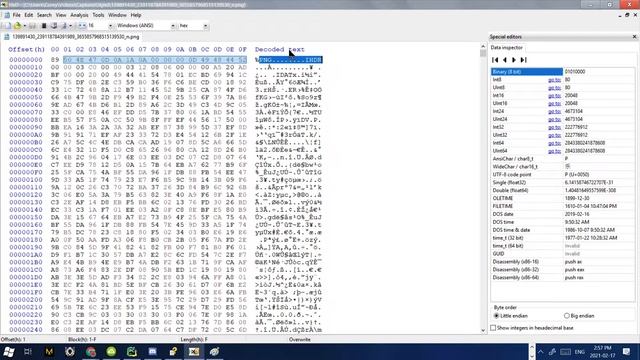Open the File menu
The image size is (640, 360).
(x=16, y=15)
